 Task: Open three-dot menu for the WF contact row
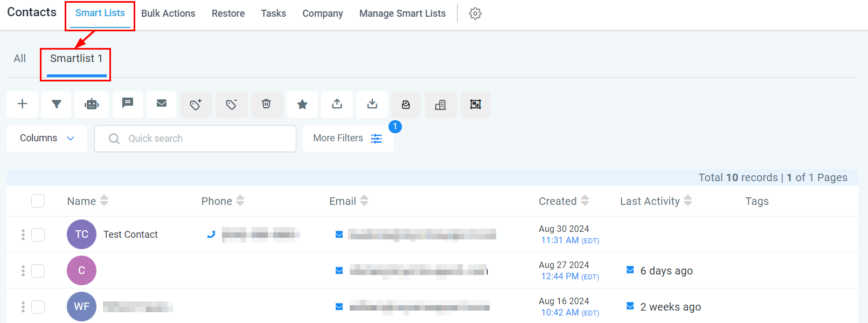click(x=23, y=307)
